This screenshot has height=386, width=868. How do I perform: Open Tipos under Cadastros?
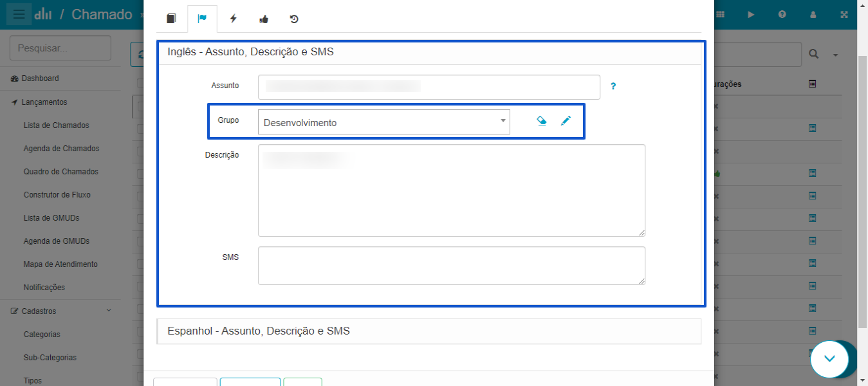[33, 381]
